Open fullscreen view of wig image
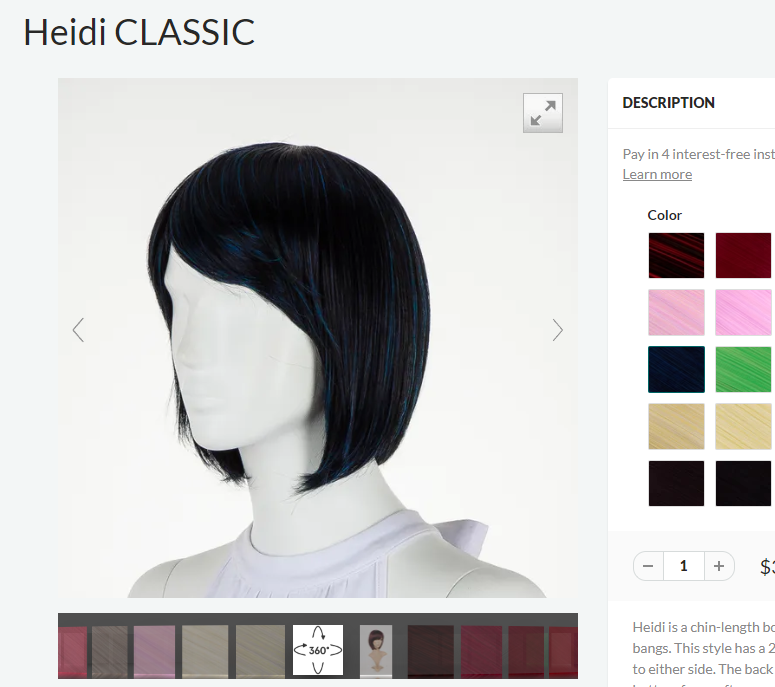Screen dimensions: 775x687 [543, 113]
